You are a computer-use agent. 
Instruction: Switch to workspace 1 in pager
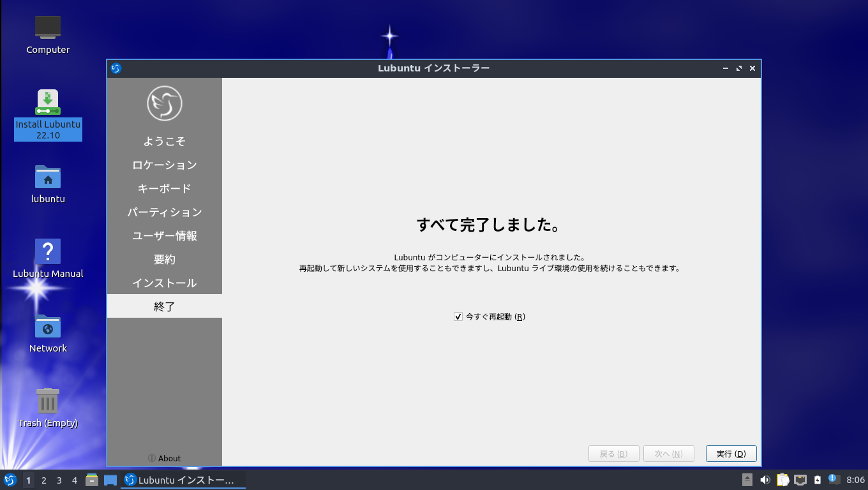[x=28, y=480]
